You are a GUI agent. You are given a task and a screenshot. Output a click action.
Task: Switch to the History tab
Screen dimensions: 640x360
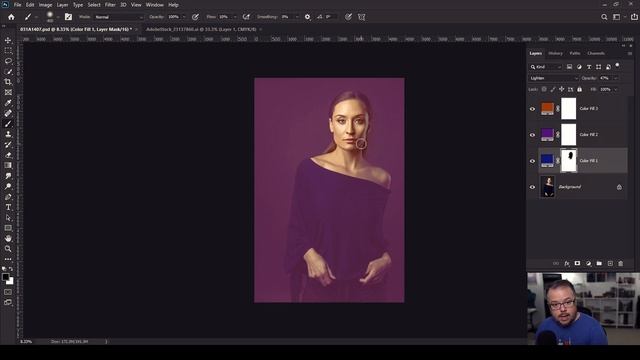555,53
